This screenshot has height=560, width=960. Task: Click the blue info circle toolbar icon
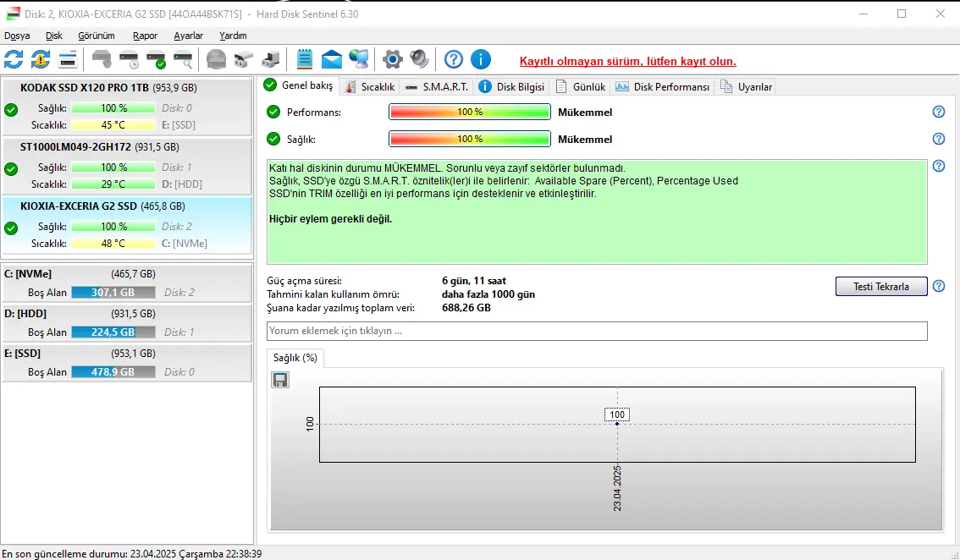(481, 59)
